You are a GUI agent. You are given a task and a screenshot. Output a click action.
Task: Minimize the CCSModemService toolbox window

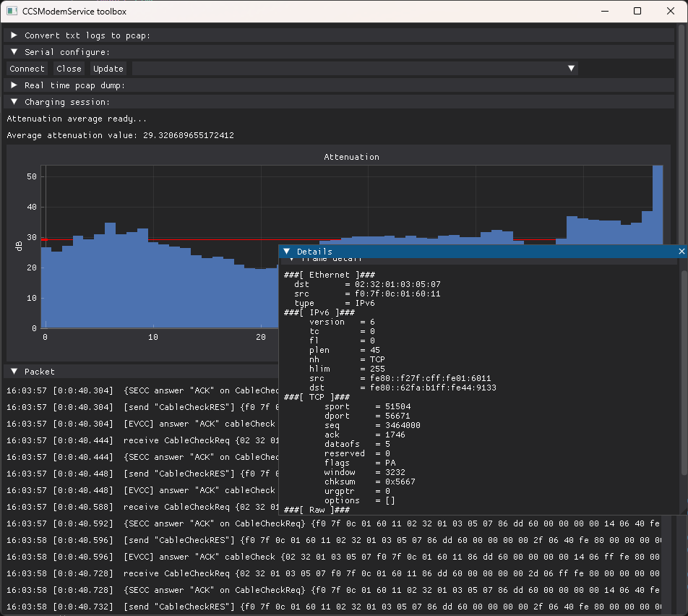click(604, 11)
